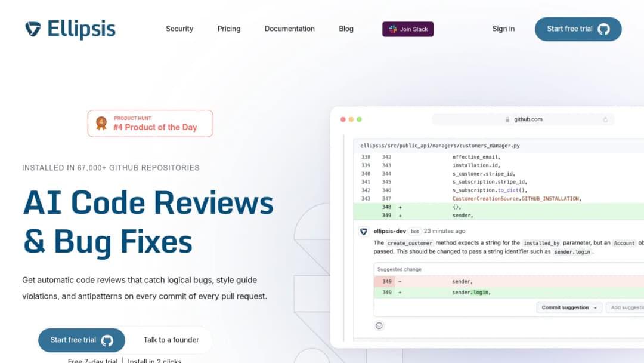This screenshot has height=363, width=644.
Task: Click the red window dot in mock browser
Action: tap(343, 119)
